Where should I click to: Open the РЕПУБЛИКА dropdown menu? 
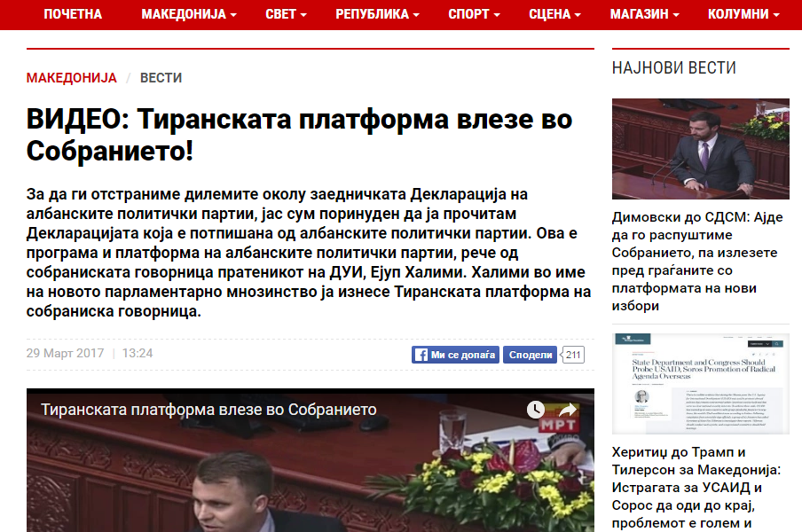377,14
